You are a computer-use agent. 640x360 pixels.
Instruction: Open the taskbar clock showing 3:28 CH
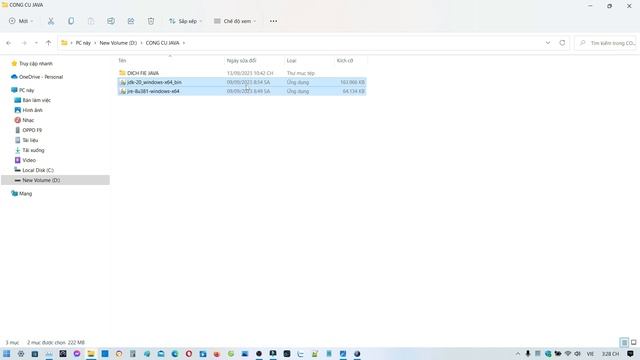point(610,353)
